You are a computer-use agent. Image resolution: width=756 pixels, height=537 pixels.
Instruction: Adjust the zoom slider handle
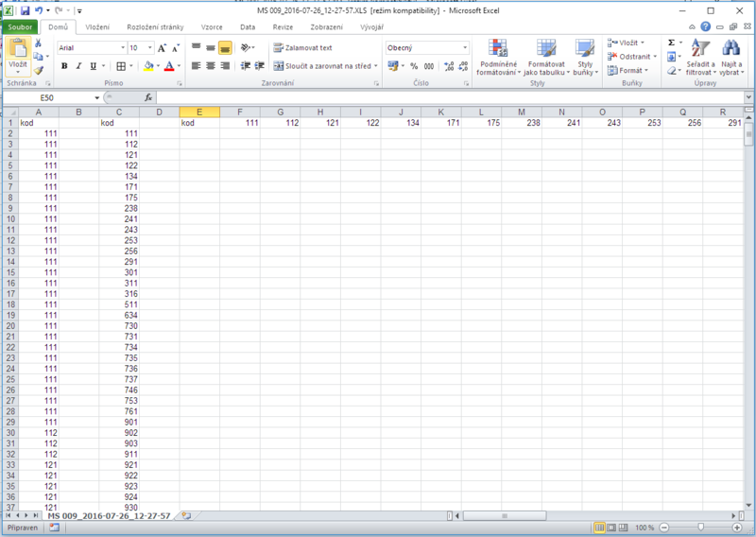click(x=700, y=528)
